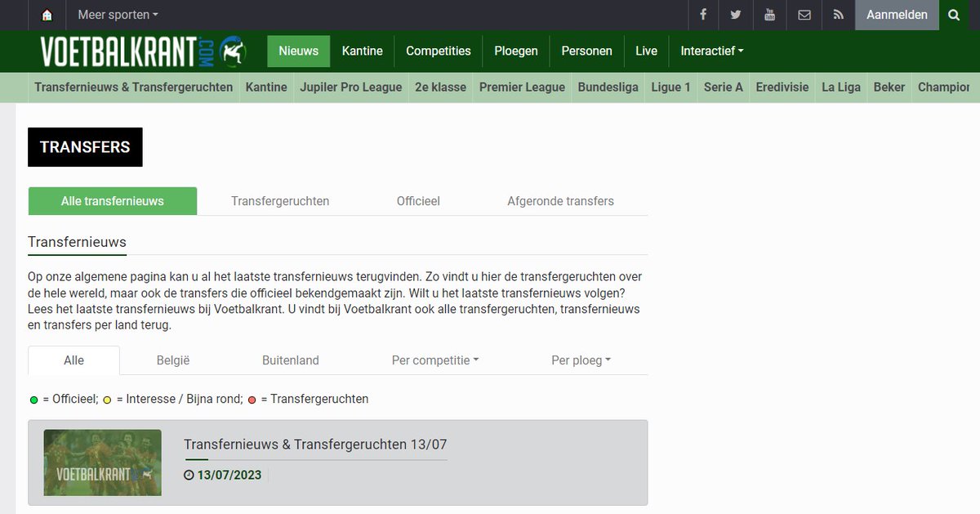Open the Per ploeg dropdown

point(581,360)
